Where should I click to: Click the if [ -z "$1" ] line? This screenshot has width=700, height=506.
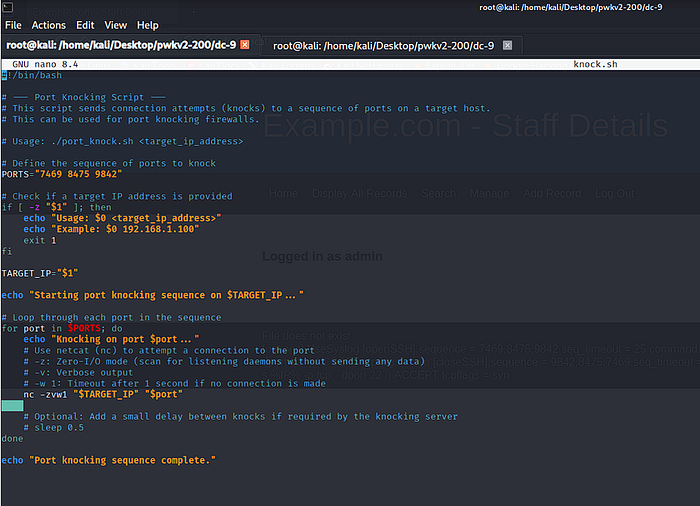[56, 207]
